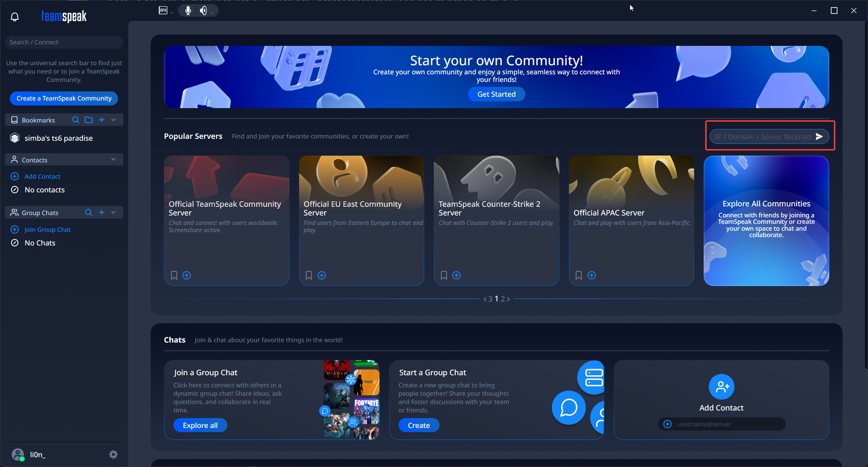
Task: Click the Add Contact person icon
Action: pyautogui.click(x=721, y=387)
